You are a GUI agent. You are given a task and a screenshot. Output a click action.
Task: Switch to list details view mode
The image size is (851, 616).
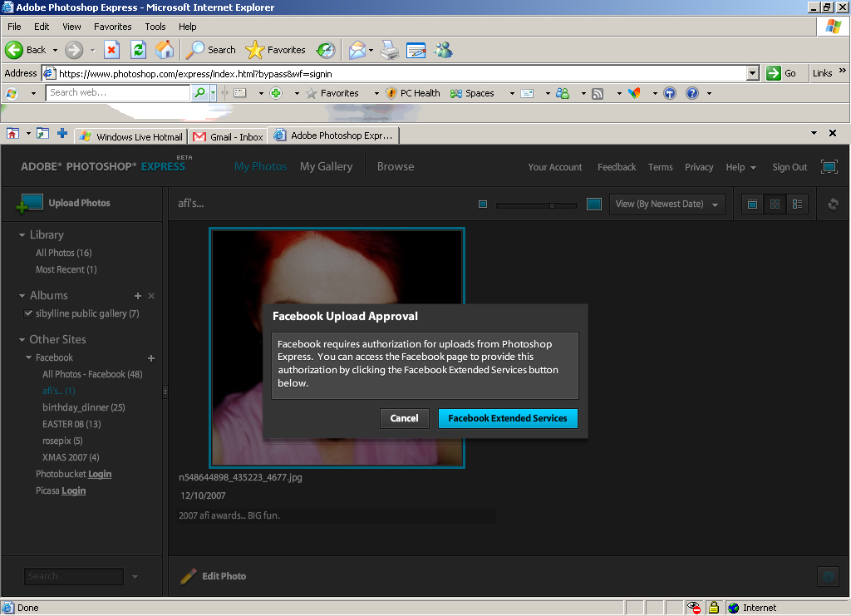pyautogui.click(x=797, y=204)
